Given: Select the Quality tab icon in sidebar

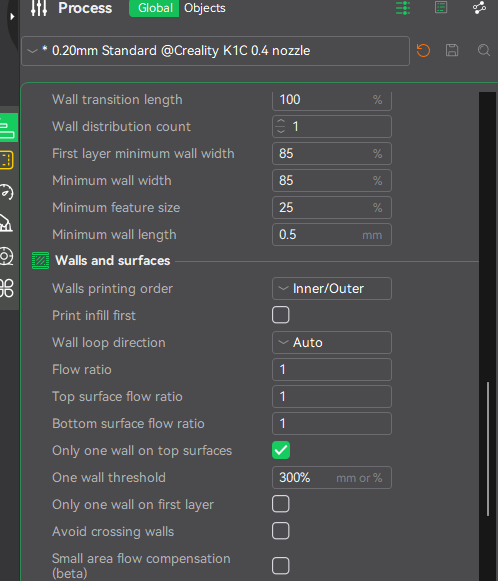Looking at the screenshot, I should pos(7,128).
